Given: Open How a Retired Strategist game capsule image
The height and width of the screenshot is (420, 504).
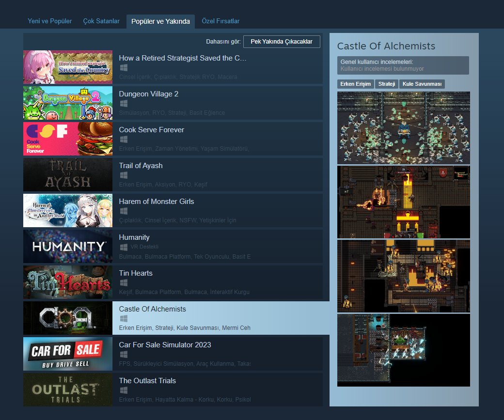Looking at the screenshot, I should coord(68,67).
